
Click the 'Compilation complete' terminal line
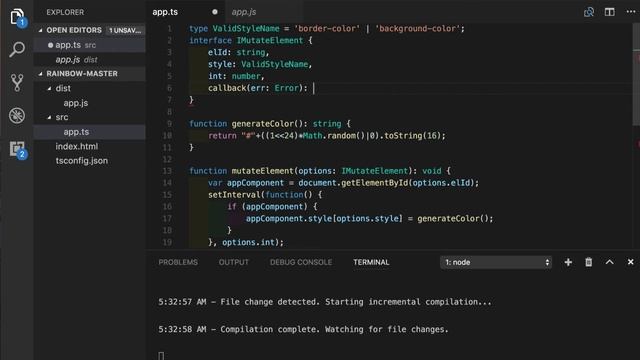[303, 329]
